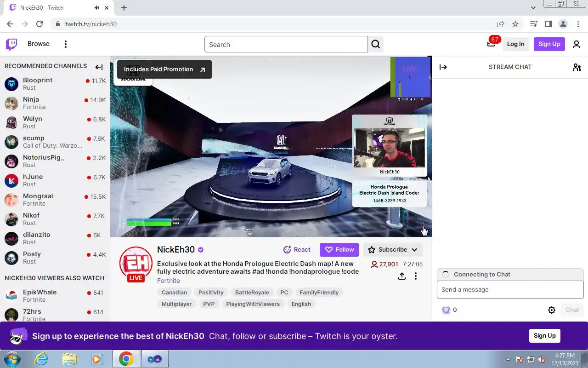
Task: Open a new Chrome tab
Action: pyautogui.click(x=124, y=8)
